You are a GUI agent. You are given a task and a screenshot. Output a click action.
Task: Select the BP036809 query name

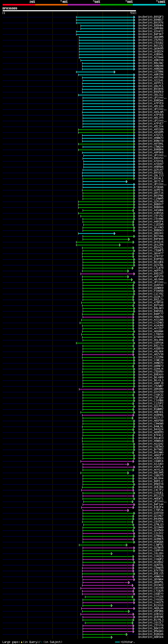tap(10, 8)
